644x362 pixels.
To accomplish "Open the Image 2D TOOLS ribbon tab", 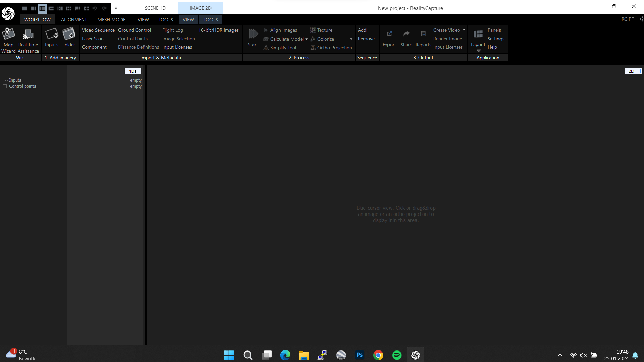I will coord(211,20).
